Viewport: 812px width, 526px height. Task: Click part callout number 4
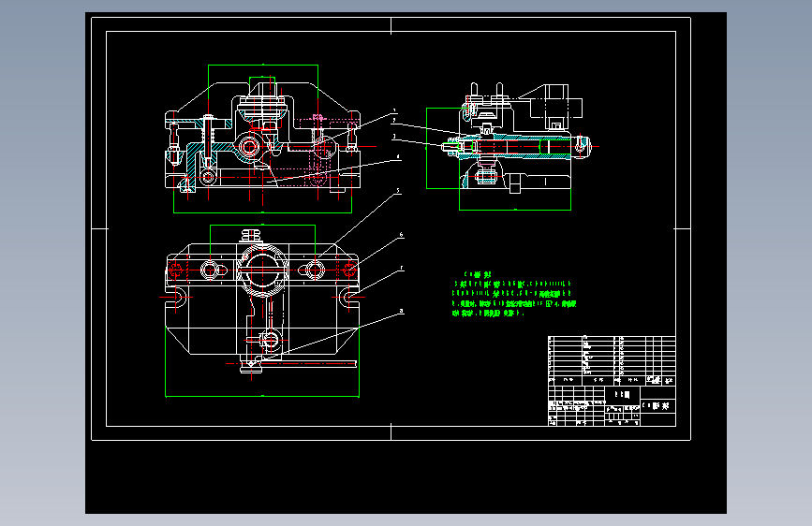point(398,156)
